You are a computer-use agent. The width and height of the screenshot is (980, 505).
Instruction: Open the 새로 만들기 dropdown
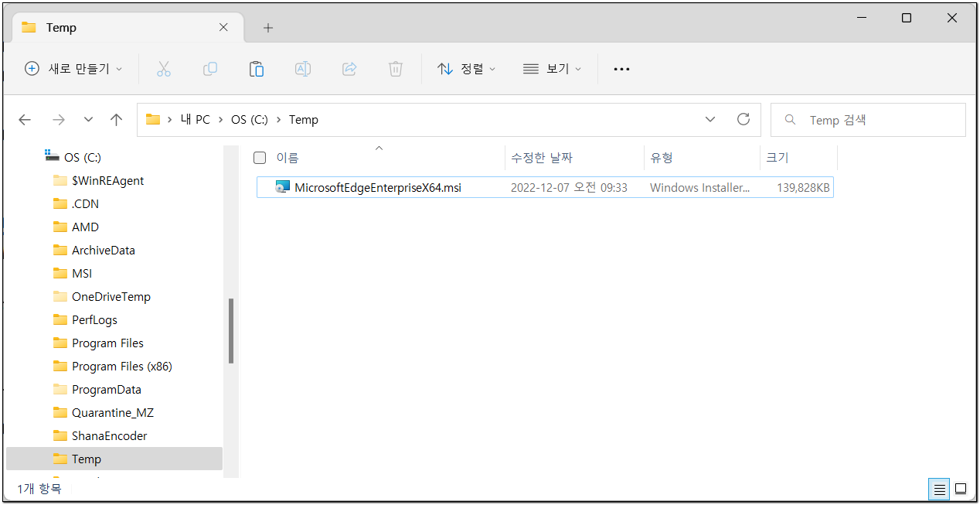73,69
